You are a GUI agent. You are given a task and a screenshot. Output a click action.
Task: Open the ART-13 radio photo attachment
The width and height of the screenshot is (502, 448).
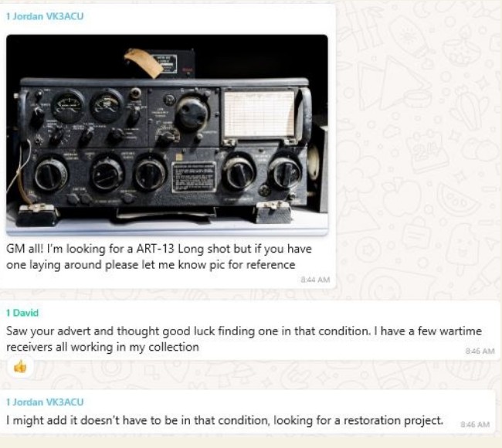click(x=167, y=135)
